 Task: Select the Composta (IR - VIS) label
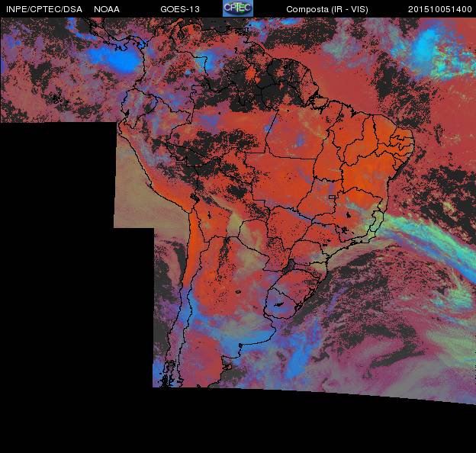[x=327, y=9]
